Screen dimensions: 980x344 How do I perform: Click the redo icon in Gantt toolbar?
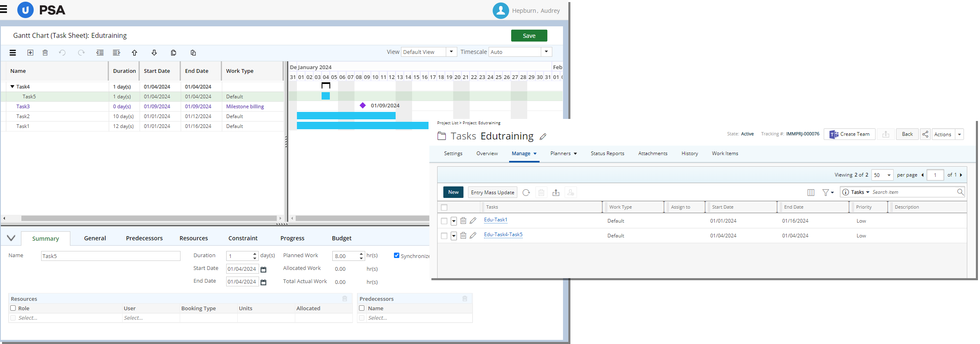pyautogui.click(x=81, y=53)
